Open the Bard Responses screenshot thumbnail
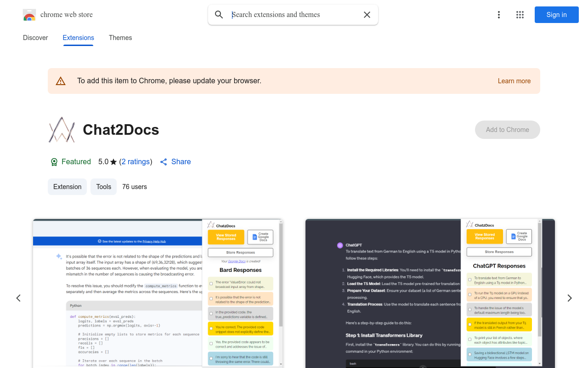 pos(158,293)
